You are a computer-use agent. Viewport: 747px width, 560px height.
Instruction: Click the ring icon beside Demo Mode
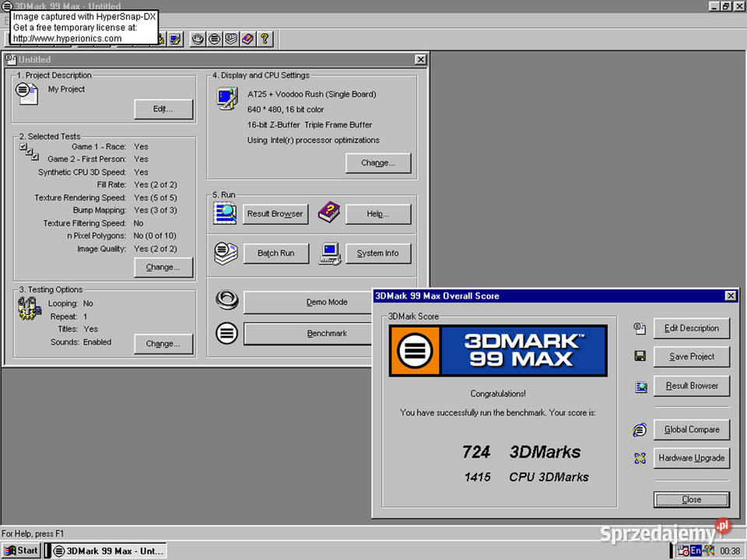point(226,300)
